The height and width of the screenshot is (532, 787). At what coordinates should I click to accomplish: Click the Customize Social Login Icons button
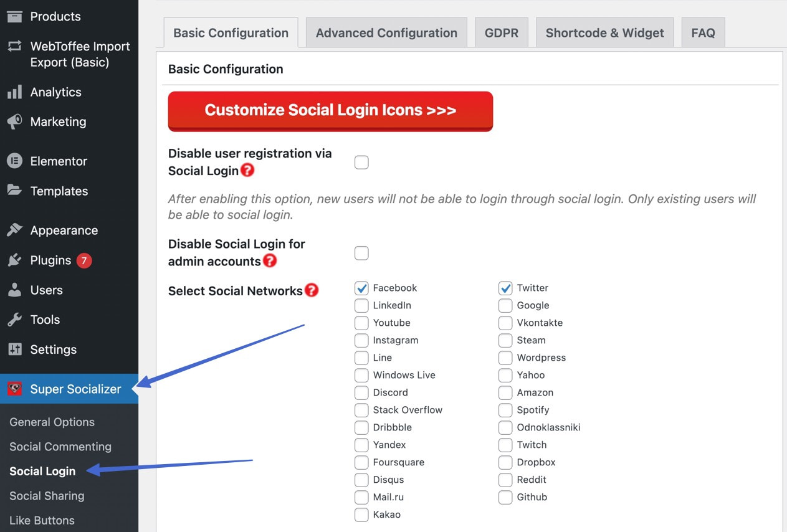(x=330, y=110)
